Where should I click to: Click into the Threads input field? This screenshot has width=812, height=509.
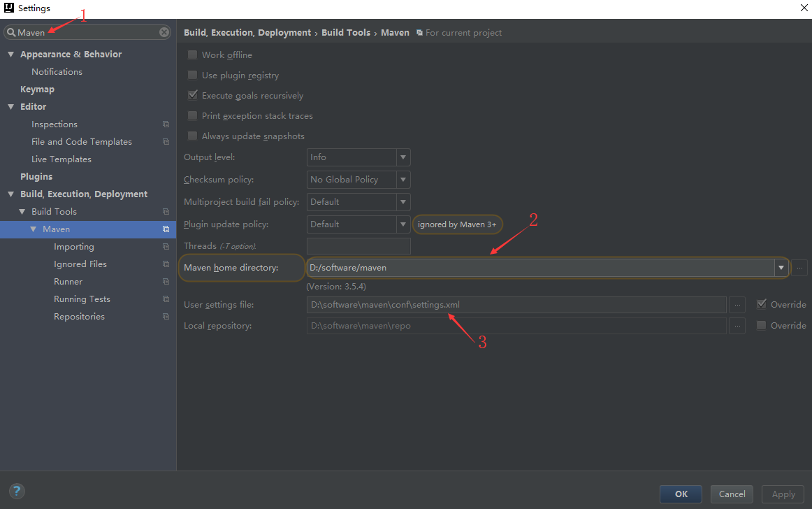click(x=358, y=245)
